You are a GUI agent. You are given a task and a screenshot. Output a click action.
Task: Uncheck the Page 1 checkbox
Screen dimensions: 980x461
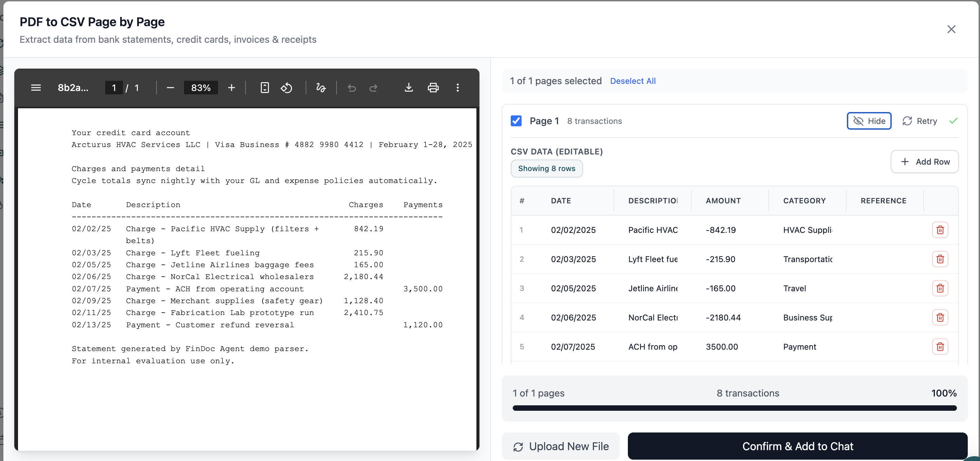coord(516,121)
